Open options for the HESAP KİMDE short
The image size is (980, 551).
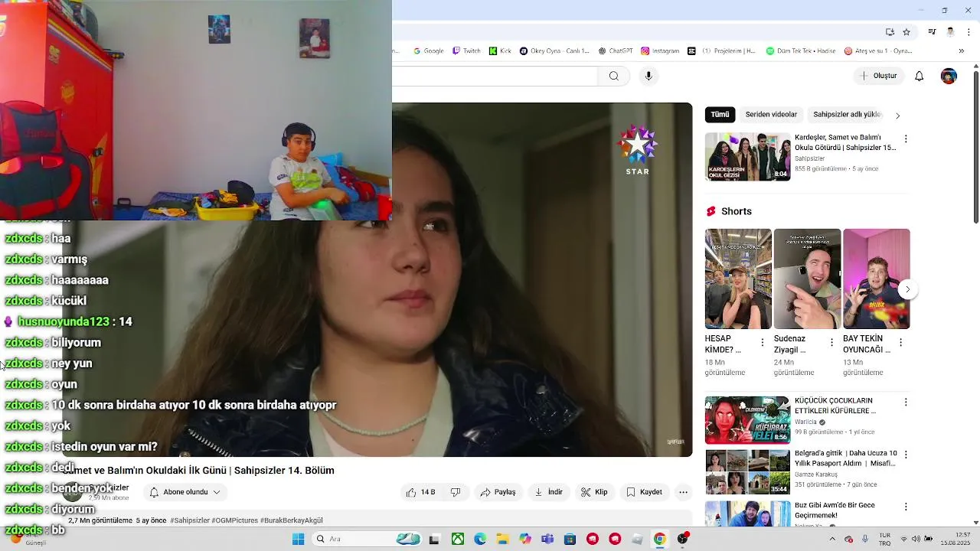coord(763,343)
